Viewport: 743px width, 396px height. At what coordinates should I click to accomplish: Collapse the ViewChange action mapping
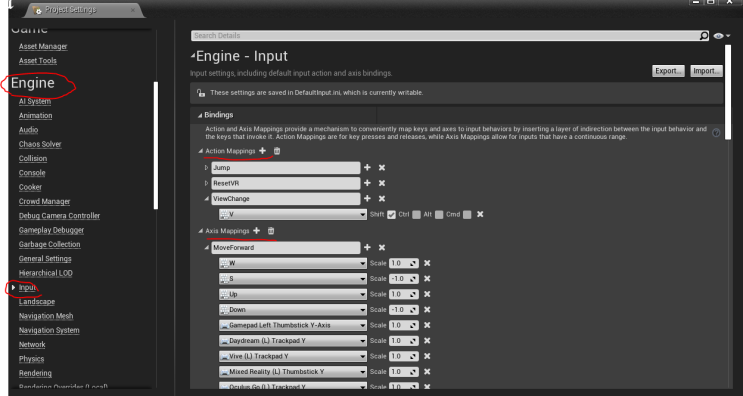(206, 199)
